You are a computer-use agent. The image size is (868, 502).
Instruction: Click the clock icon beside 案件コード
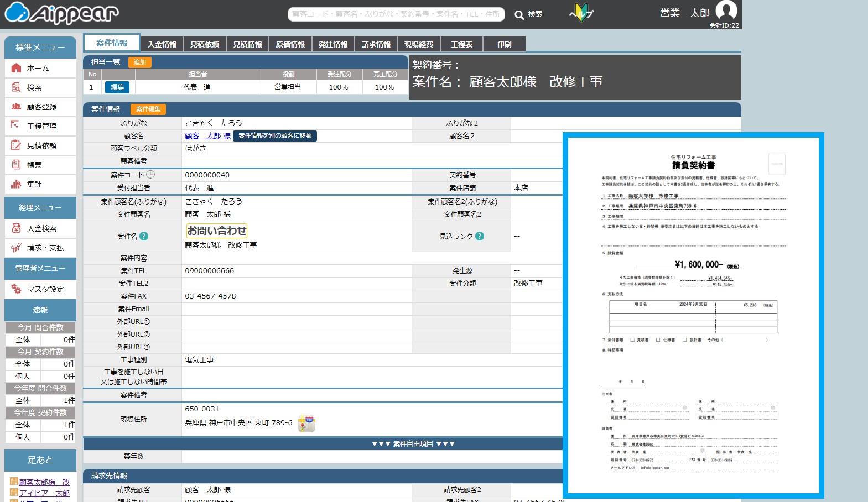pyautogui.click(x=150, y=175)
